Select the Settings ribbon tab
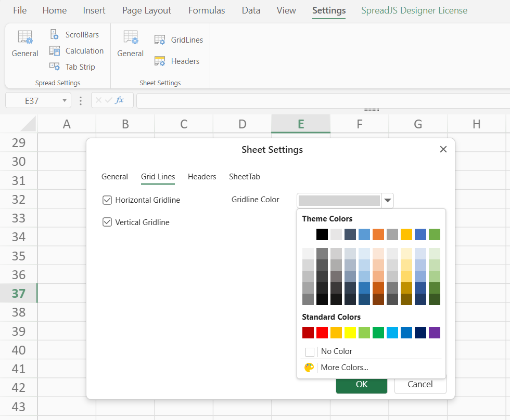 click(x=329, y=11)
